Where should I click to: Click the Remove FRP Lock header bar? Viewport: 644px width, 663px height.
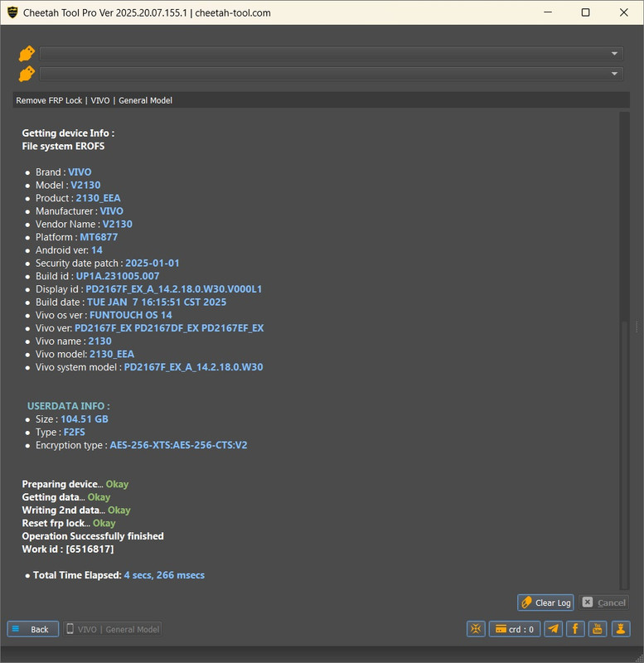click(x=321, y=100)
